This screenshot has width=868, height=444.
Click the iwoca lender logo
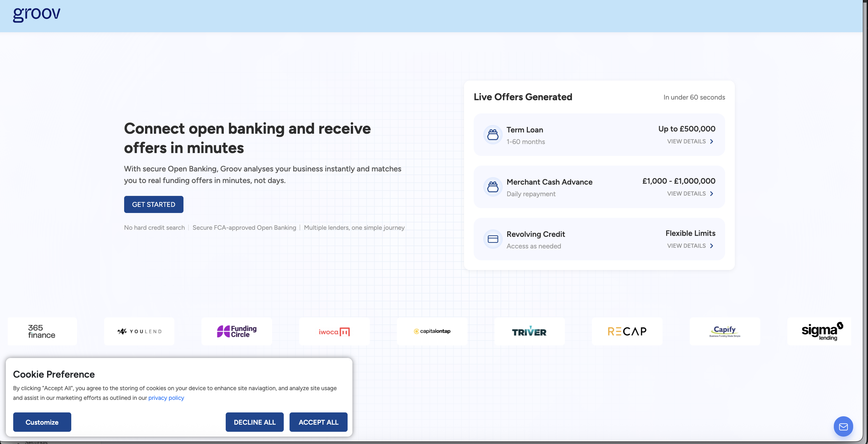point(334,332)
